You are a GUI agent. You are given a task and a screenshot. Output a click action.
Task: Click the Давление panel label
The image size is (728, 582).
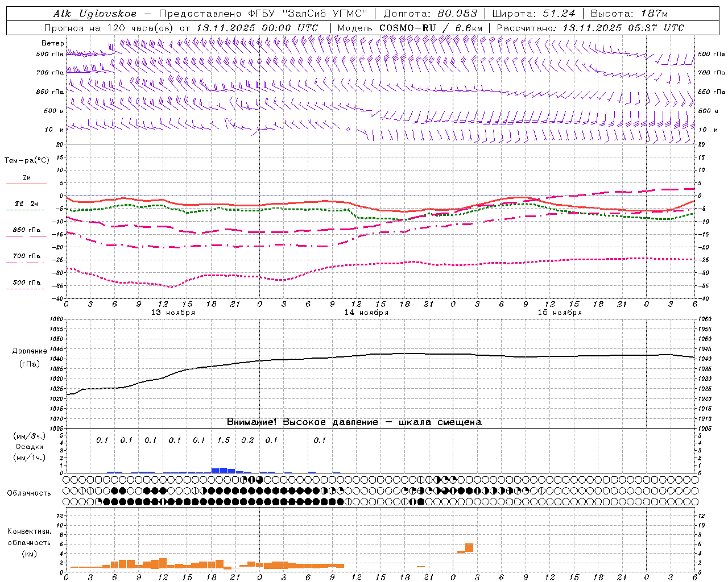click(30, 351)
